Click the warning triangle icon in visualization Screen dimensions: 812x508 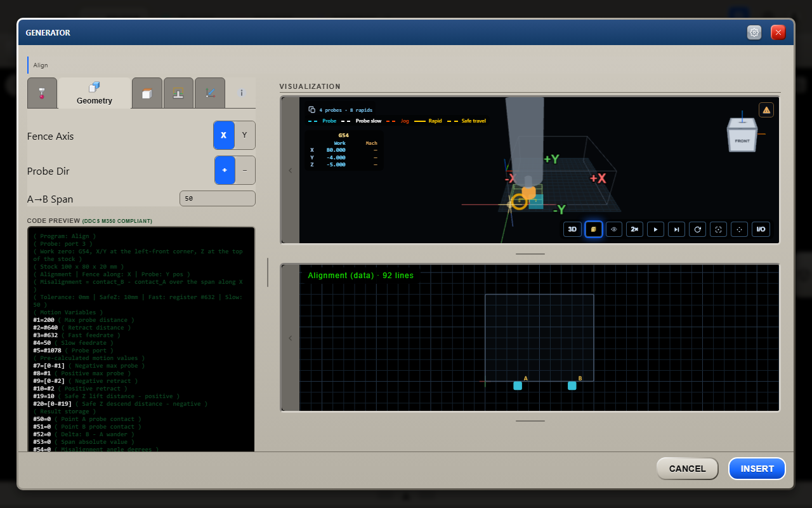coord(766,110)
